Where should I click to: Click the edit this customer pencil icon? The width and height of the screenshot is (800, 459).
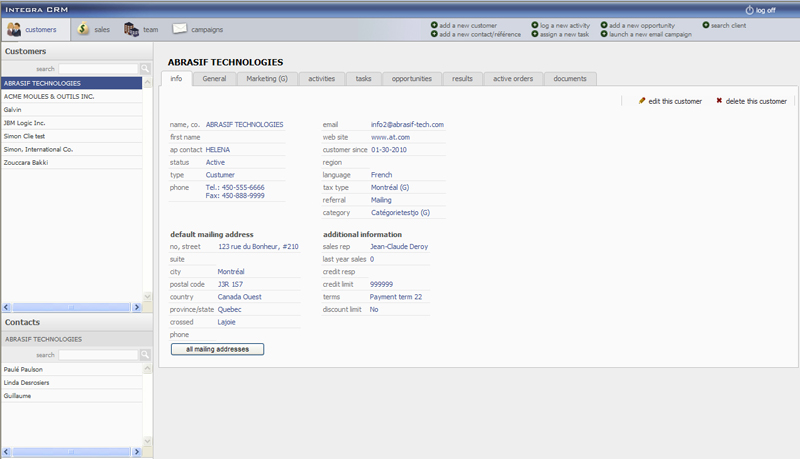coord(642,101)
